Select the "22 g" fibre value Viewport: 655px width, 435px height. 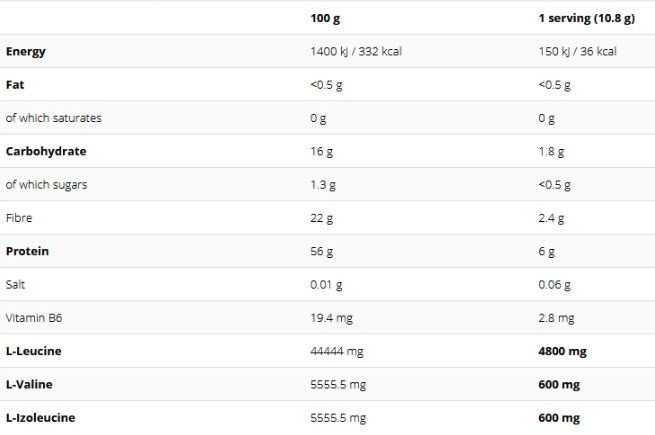click(x=321, y=218)
